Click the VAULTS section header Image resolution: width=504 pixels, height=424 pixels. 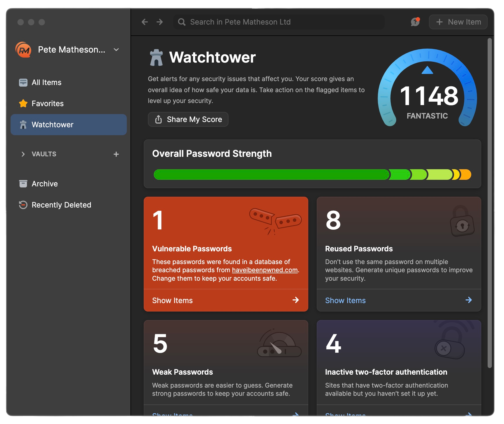[44, 154]
